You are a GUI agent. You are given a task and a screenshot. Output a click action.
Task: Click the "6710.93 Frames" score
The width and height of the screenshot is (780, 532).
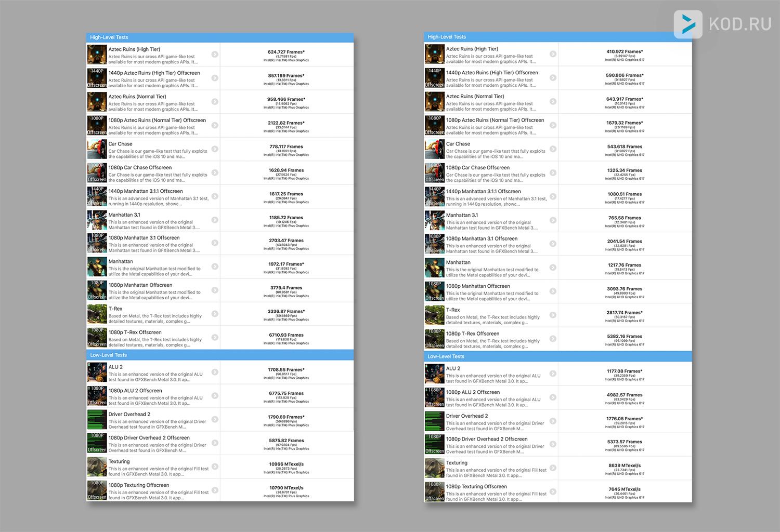pyautogui.click(x=287, y=335)
